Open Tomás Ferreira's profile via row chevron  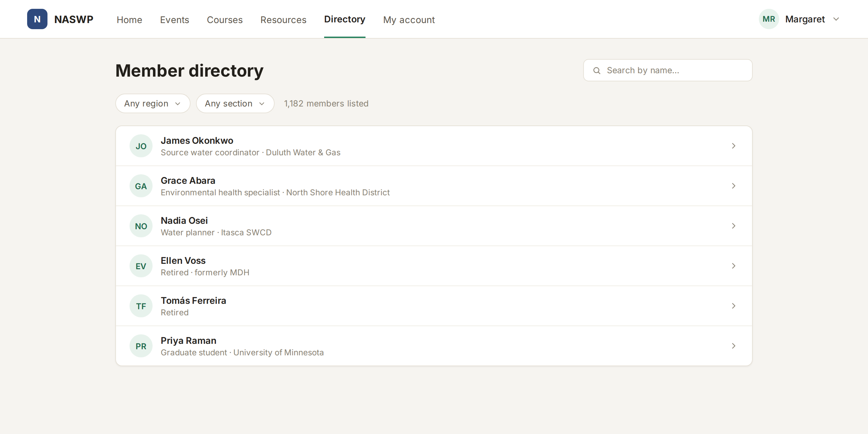click(733, 306)
